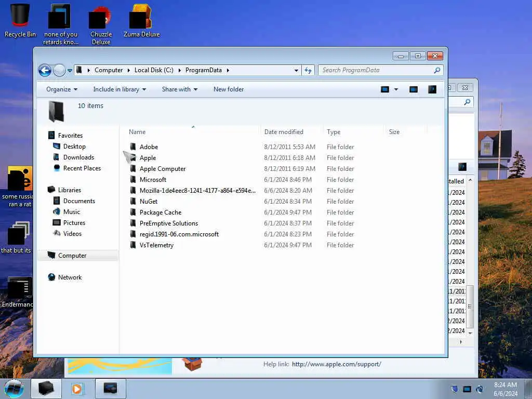Select Favorites in the navigation pane
This screenshot has height=399, width=532.
pos(70,136)
